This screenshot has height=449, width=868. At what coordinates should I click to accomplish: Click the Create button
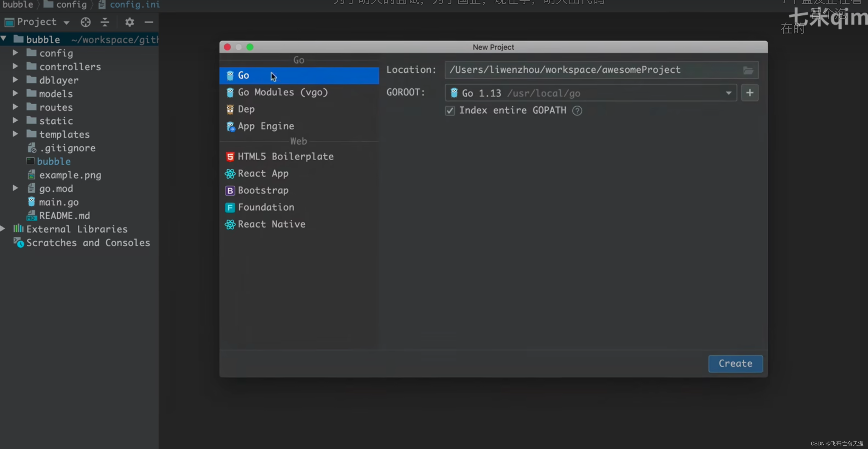coord(735,364)
